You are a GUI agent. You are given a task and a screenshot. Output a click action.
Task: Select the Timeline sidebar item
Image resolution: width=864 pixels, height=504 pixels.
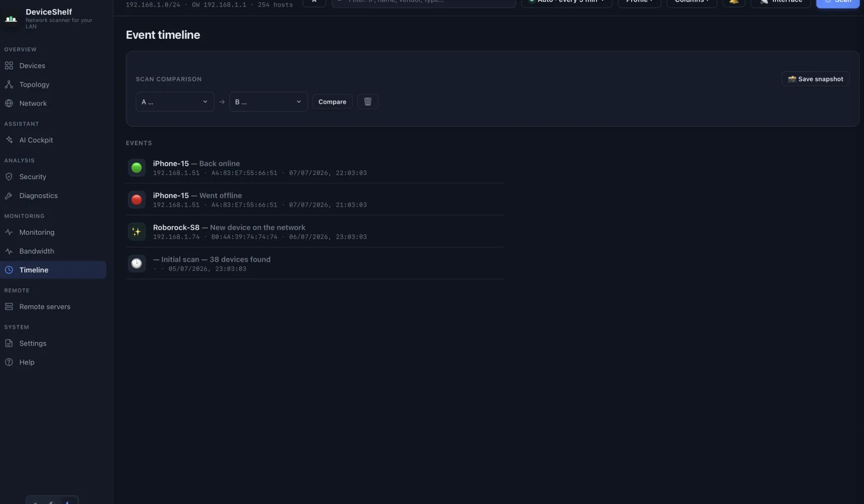coord(53,270)
